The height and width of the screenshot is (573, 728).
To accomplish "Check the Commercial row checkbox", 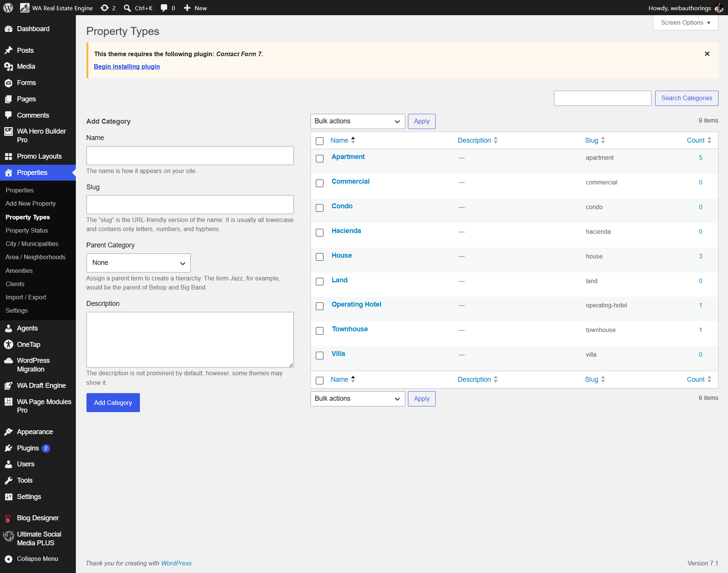I will tap(320, 183).
